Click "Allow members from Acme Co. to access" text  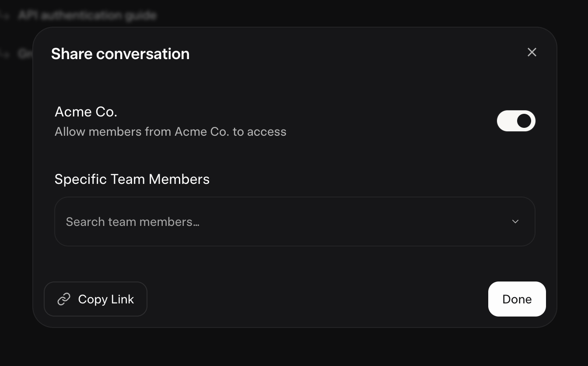coord(170,132)
